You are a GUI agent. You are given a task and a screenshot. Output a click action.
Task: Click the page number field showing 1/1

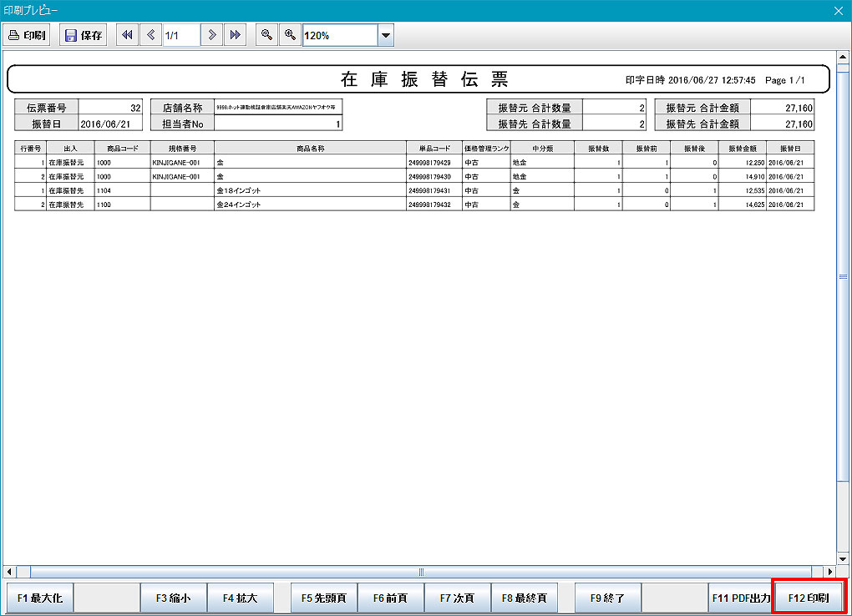[x=180, y=35]
